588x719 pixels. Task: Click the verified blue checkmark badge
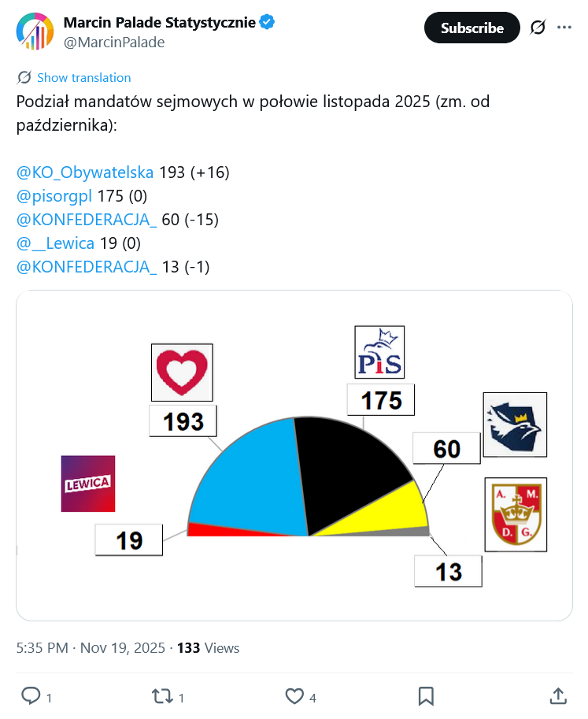click(268, 22)
